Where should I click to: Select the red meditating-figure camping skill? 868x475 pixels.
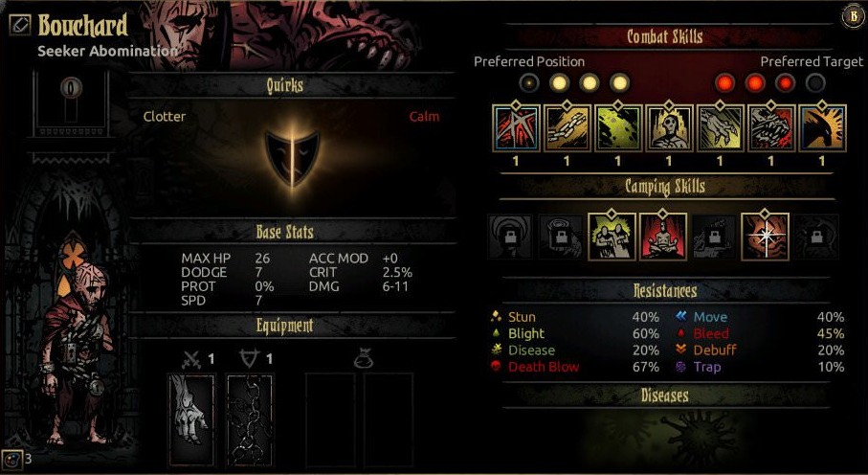tap(663, 237)
